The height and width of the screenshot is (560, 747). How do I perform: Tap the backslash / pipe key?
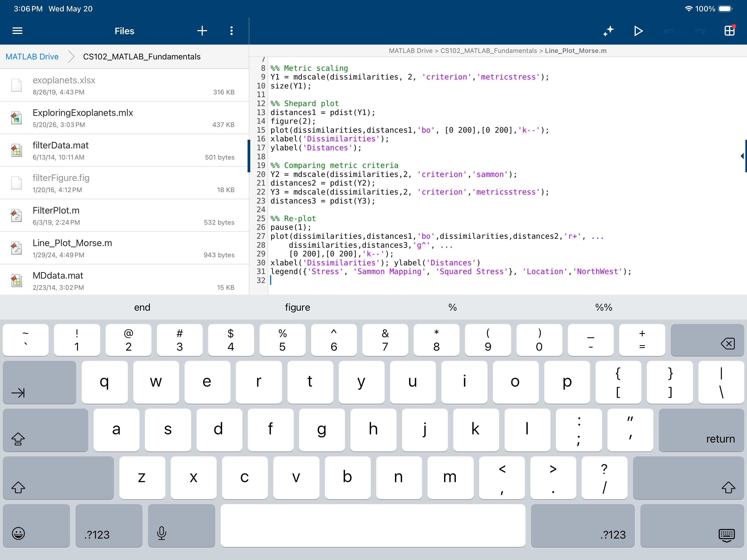[x=721, y=382]
